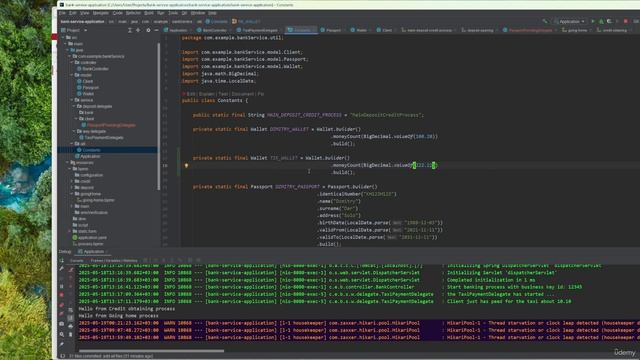Collapse the com.example.bankService package
The height and width of the screenshot is (360, 640).
(70, 56)
